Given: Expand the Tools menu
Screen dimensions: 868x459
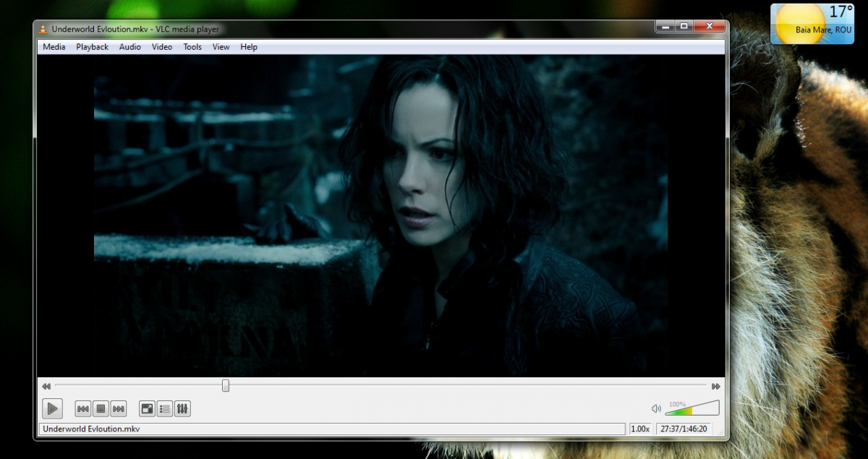Looking at the screenshot, I should (x=192, y=47).
